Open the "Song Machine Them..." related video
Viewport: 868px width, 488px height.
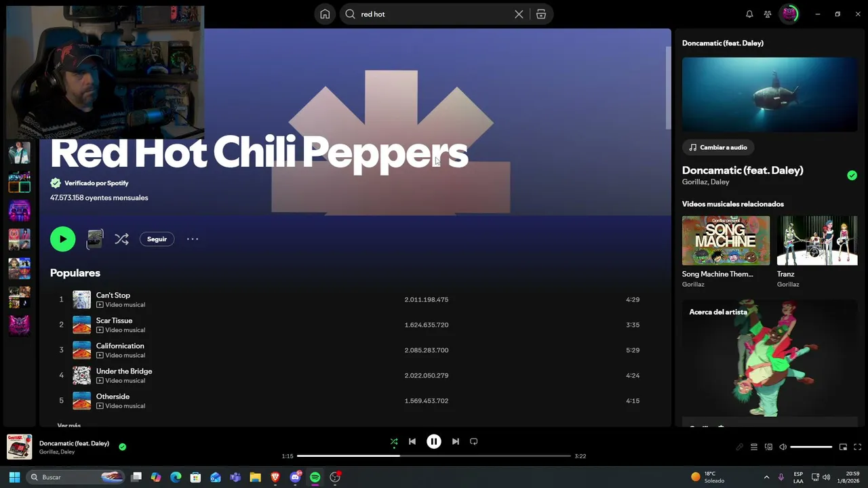[x=726, y=241]
